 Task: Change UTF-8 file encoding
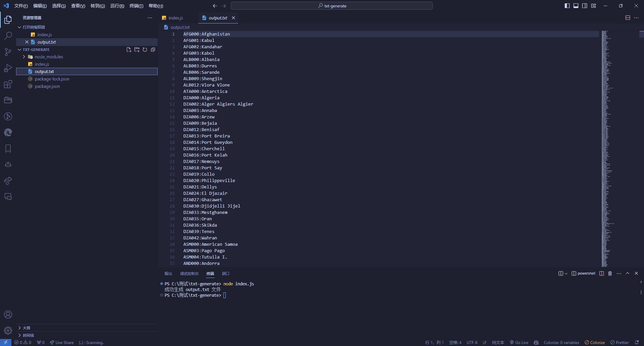(x=472, y=343)
